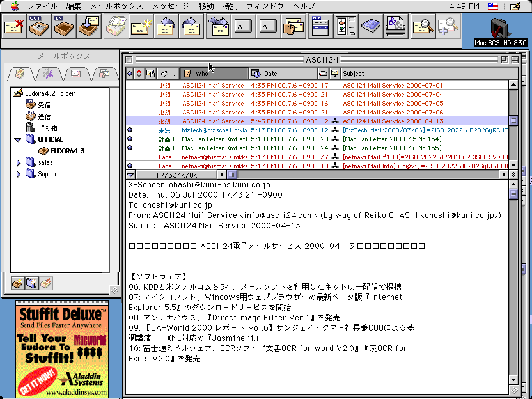Open the 特別 menu
The height and width of the screenshot is (399, 532).
pyautogui.click(x=230, y=6)
